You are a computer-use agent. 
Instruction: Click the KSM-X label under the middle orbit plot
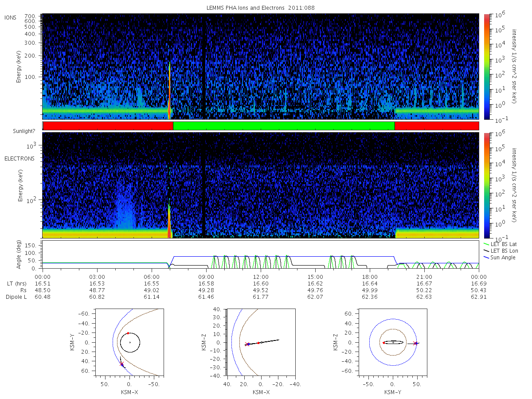[261, 392]
